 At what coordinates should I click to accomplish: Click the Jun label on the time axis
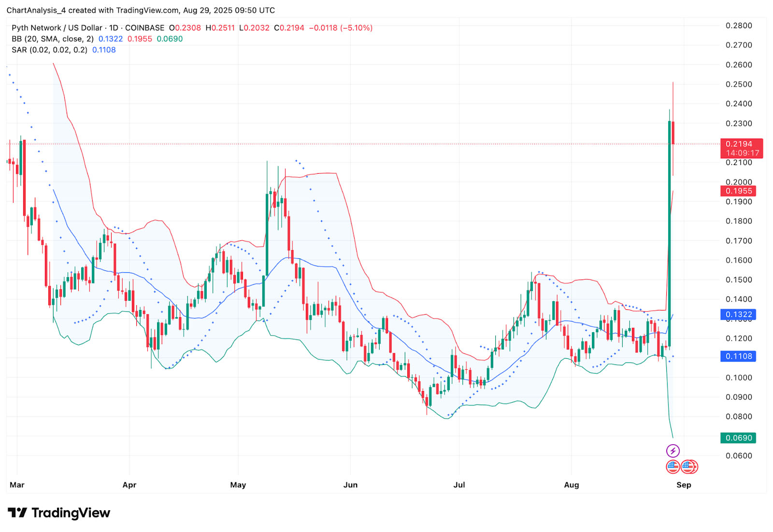coord(350,485)
